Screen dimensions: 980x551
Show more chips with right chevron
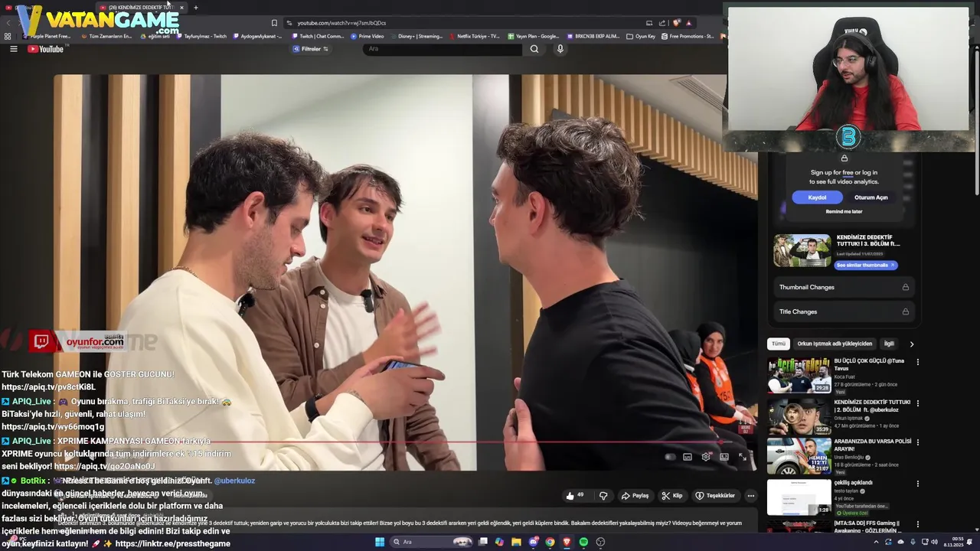(911, 344)
